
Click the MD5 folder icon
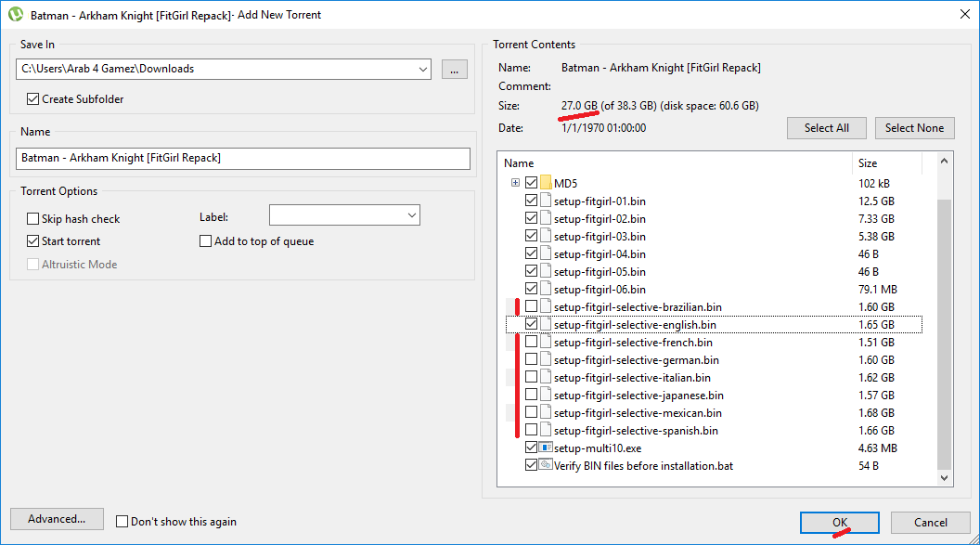546,183
